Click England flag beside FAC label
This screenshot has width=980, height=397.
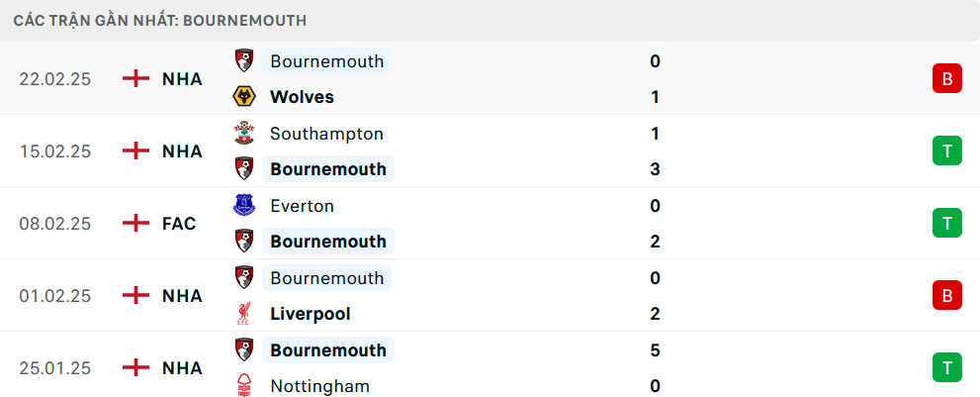click(x=135, y=224)
